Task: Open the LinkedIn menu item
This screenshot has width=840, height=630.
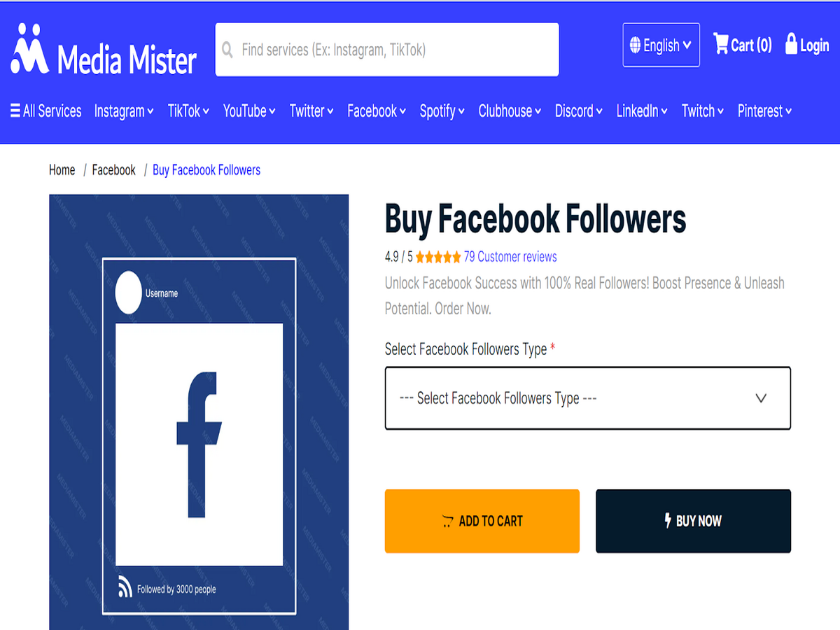Action: 642,111
